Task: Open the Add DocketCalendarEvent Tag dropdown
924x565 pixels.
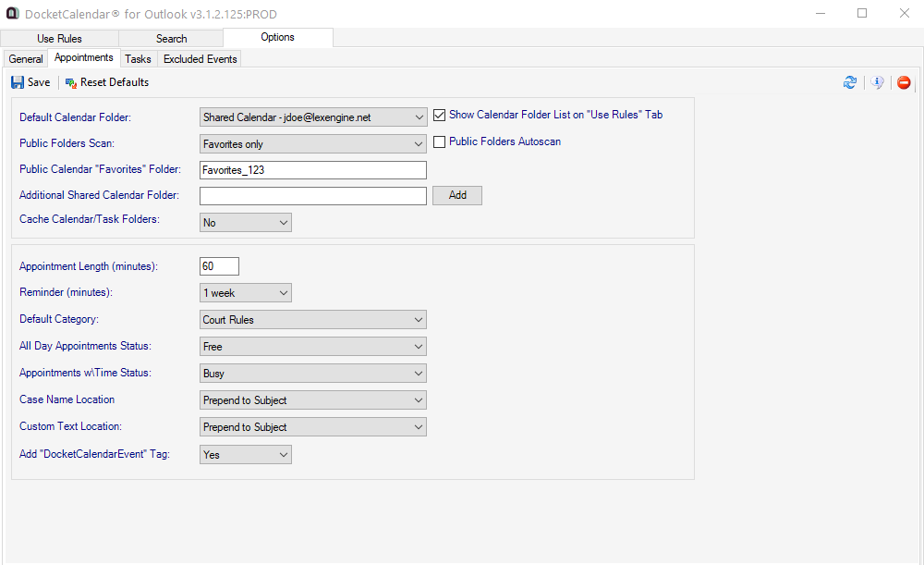Action: (x=246, y=455)
